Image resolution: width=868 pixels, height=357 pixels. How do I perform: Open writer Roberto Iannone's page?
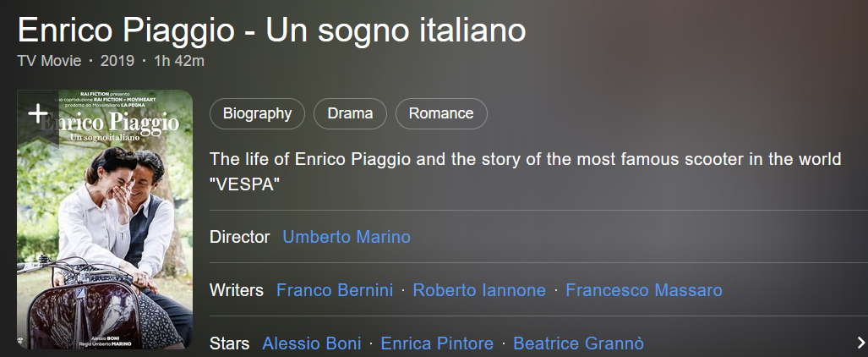coord(479,290)
